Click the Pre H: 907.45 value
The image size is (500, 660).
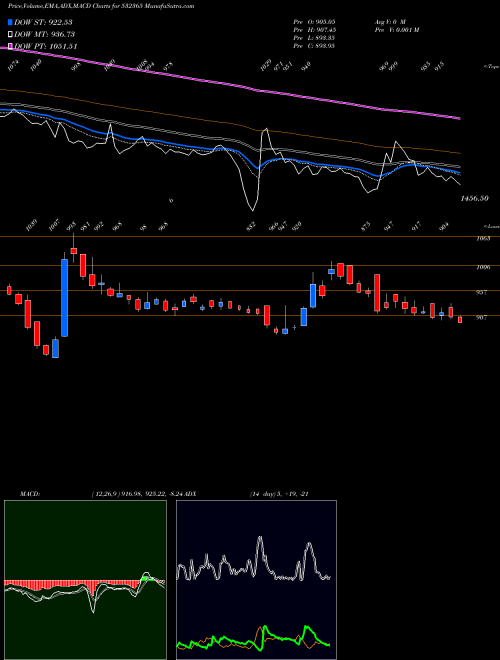tap(314, 29)
